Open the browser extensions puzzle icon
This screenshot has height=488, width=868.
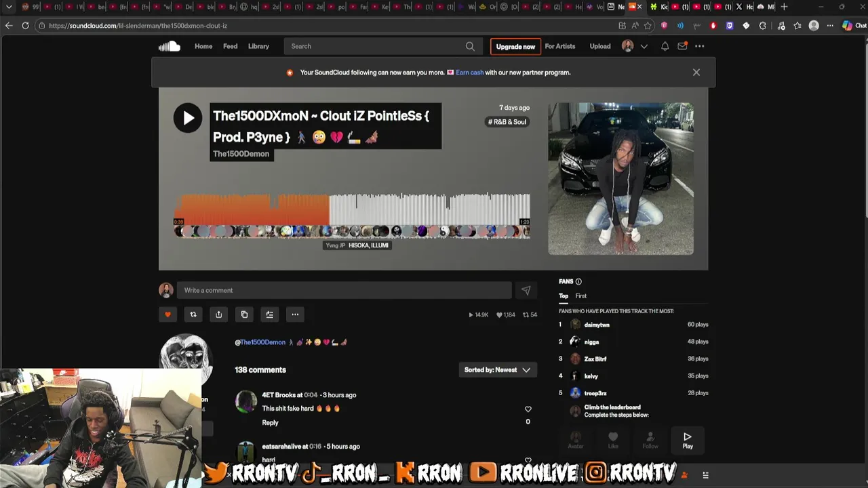click(x=763, y=26)
